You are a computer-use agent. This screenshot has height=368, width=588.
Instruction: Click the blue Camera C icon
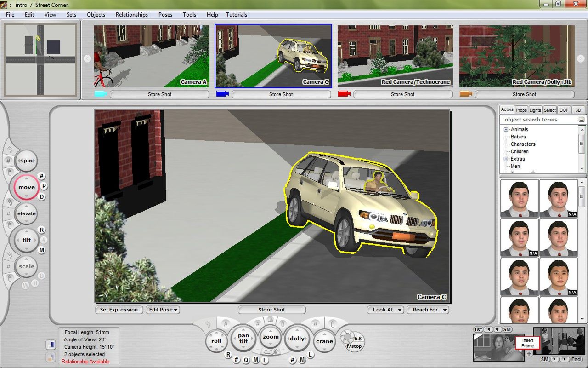(222, 94)
